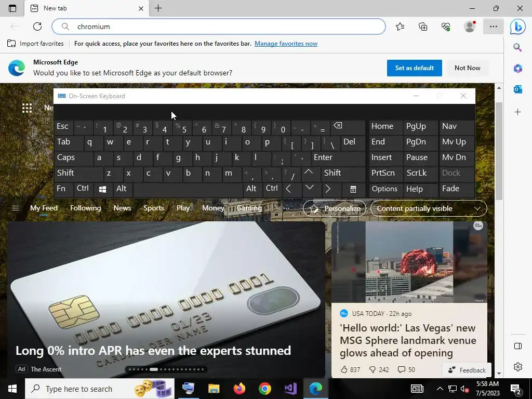Open sidebar settings gear icon
Viewport: 532px width, 399px height.
click(x=518, y=367)
